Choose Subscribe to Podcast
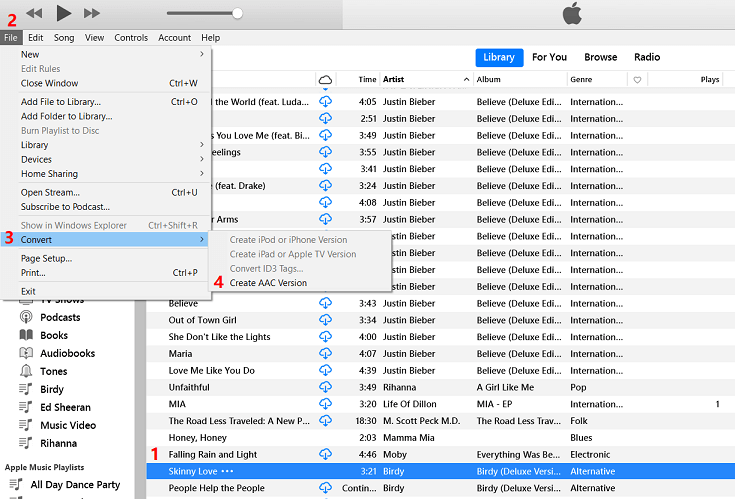 (x=105, y=207)
